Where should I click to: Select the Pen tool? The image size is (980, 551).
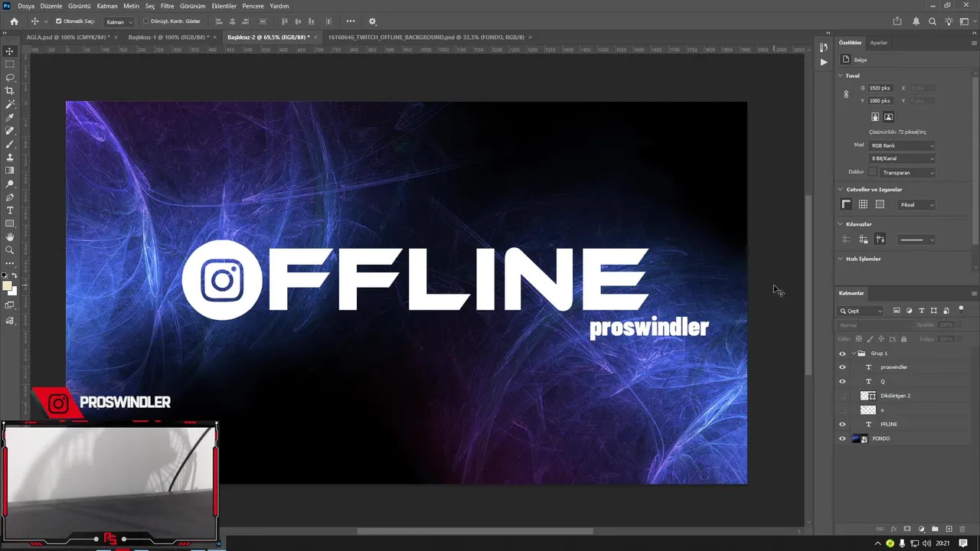pyautogui.click(x=10, y=197)
